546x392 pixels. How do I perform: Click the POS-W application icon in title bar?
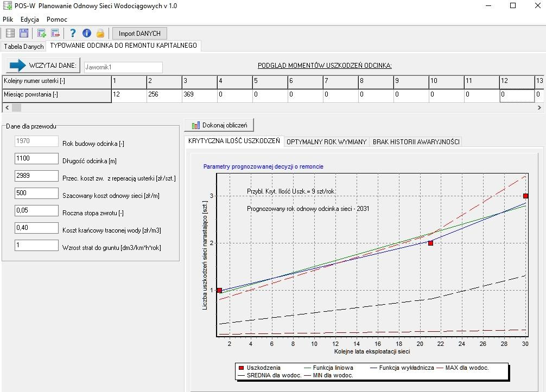click(7, 5)
